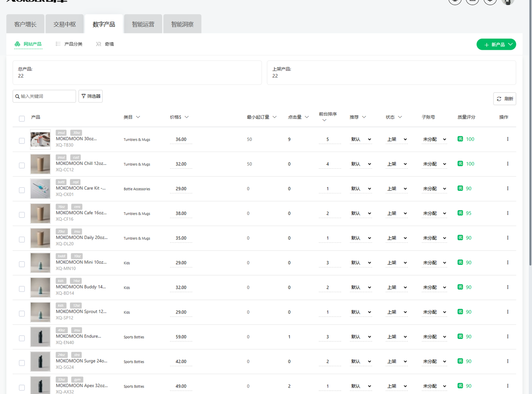The height and width of the screenshot is (394, 532).
Task: Expand the 点击量 column sort
Action: (307, 117)
